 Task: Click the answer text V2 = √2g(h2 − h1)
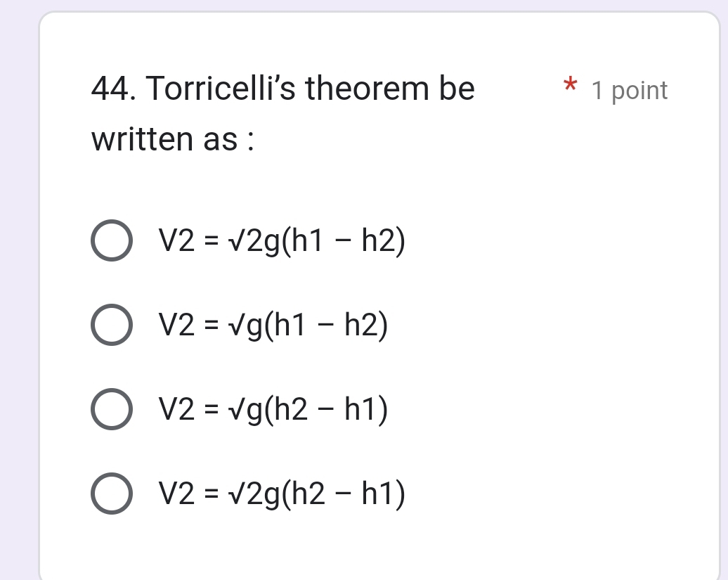pyautogui.click(x=282, y=494)
